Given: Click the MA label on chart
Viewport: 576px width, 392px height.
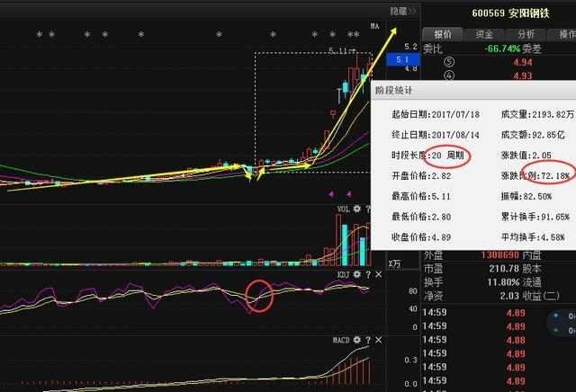Looking at the screenshot, I should 374,26.
